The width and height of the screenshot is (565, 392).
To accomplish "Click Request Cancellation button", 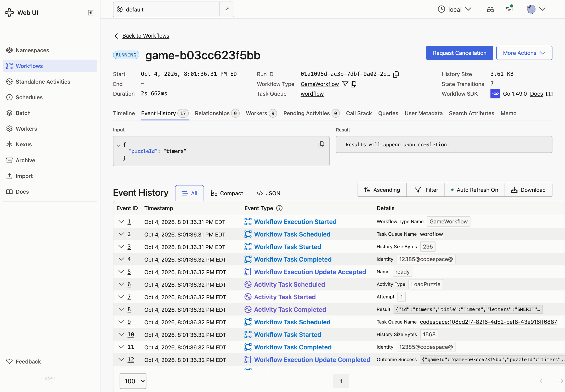I will point(459,53).
